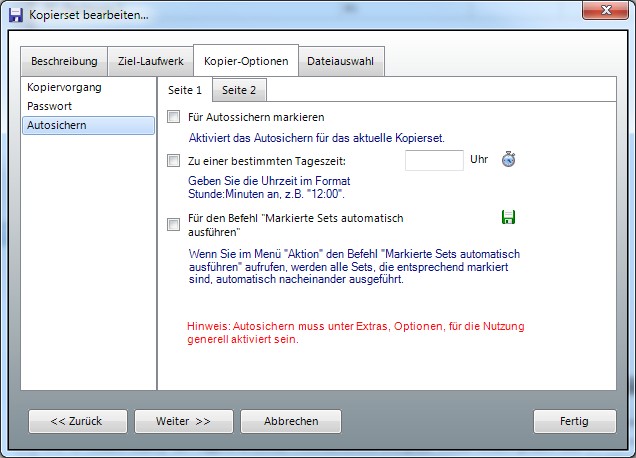Open the Ziel-Laufwerk tab

tap(149, 62)
